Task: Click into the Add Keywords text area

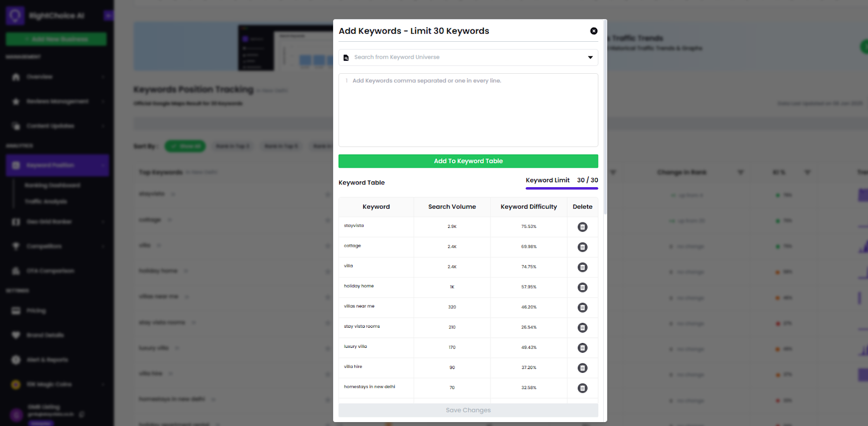Action: pos(468,110)
